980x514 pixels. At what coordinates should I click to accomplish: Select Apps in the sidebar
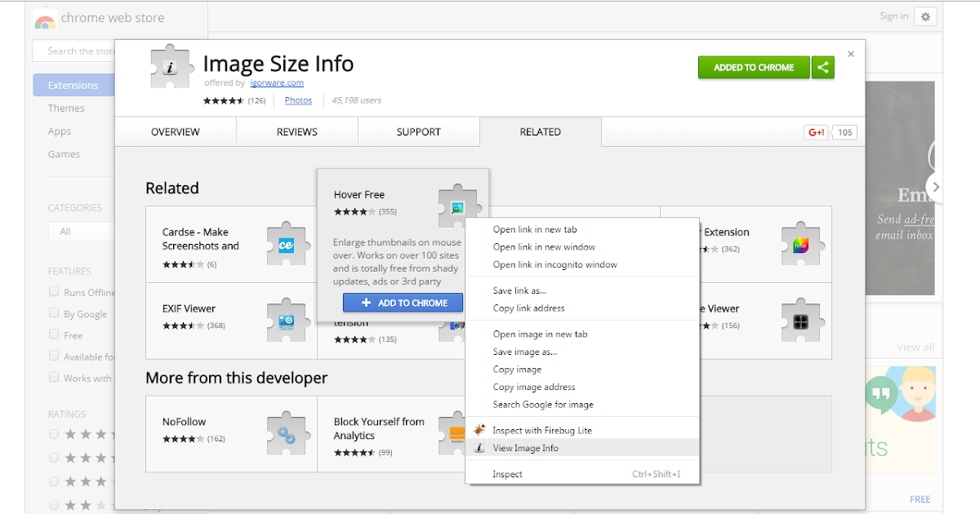60,131
